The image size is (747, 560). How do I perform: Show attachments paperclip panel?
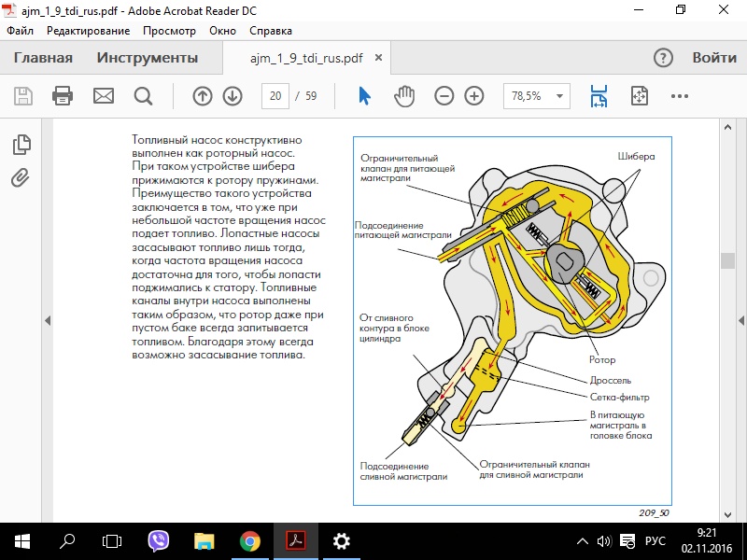click(21, 176)
